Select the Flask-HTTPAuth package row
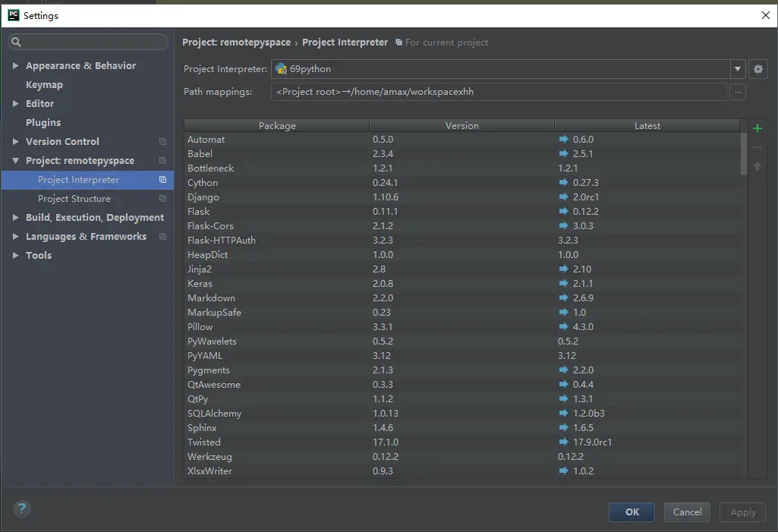Image resolution: width=778 pixels, height=532 pixels. pos(462,240)
